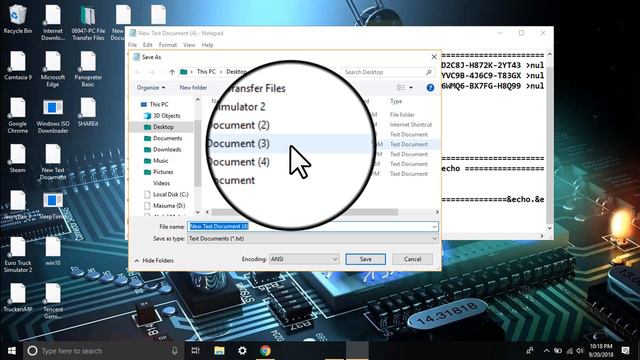
Task: Select Masuma (D:) in folder tree
Action: tap(165, 206)
